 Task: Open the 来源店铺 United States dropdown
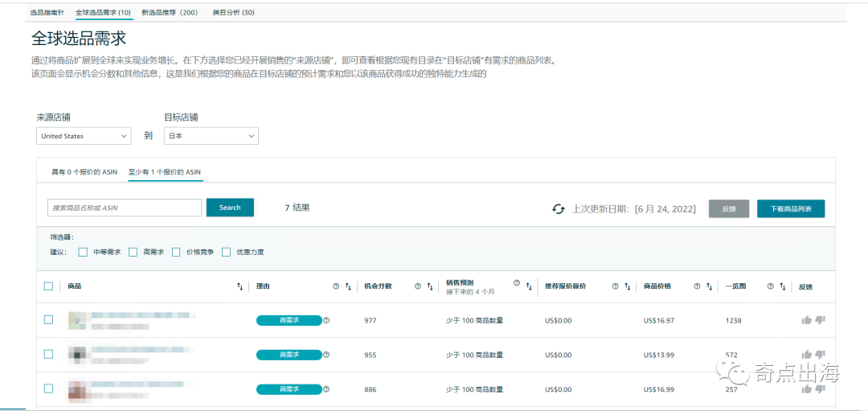pos(84,136)
